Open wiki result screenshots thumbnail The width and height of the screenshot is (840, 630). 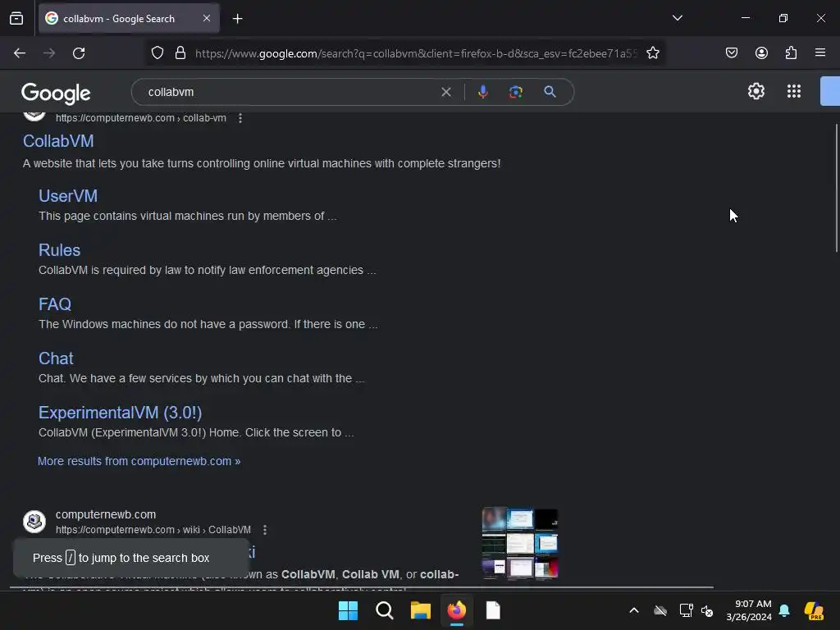(520, 544)
